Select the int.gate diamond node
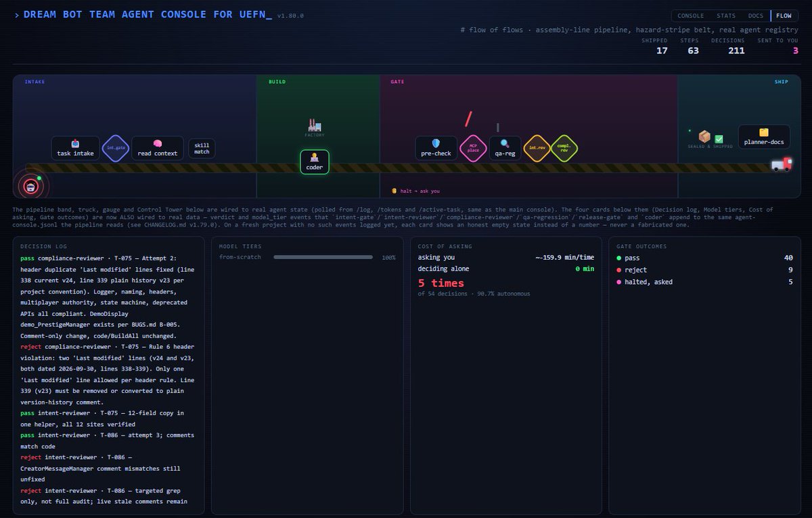This screenshot has width=812, height=518. tap(115, 147)
